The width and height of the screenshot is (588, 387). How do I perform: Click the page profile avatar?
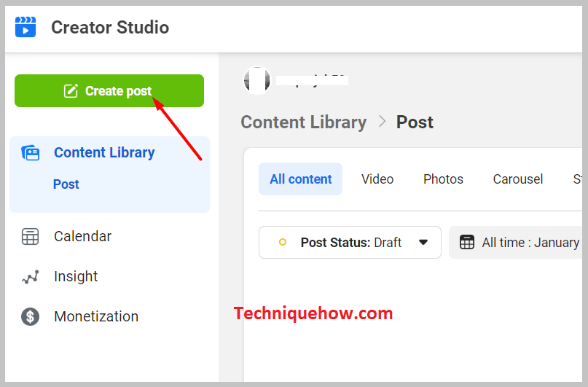[257, 80]
